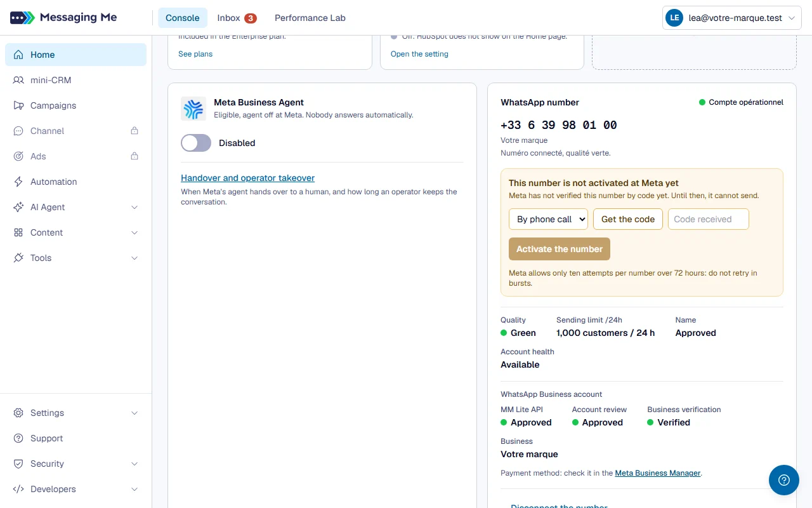
Task: Click the Settings gear icon
Action: (x=18, y=413)
